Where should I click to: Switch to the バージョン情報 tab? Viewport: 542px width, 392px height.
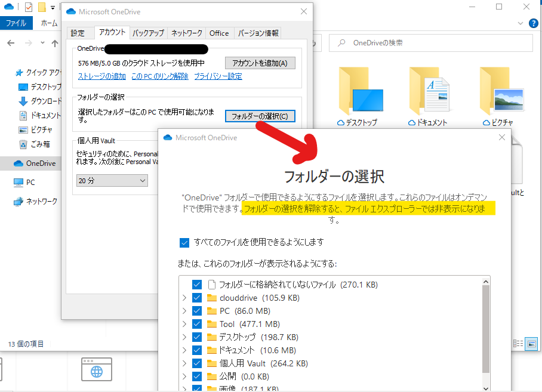point(258,33)
